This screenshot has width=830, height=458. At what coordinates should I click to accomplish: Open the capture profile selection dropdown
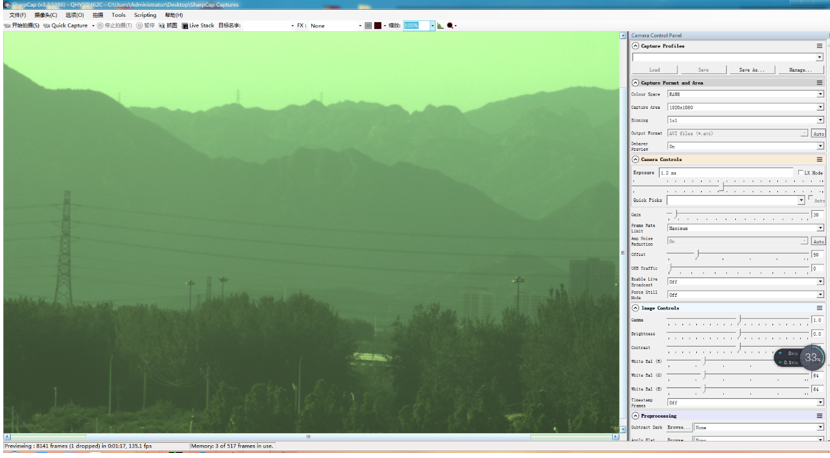[727, 57]
